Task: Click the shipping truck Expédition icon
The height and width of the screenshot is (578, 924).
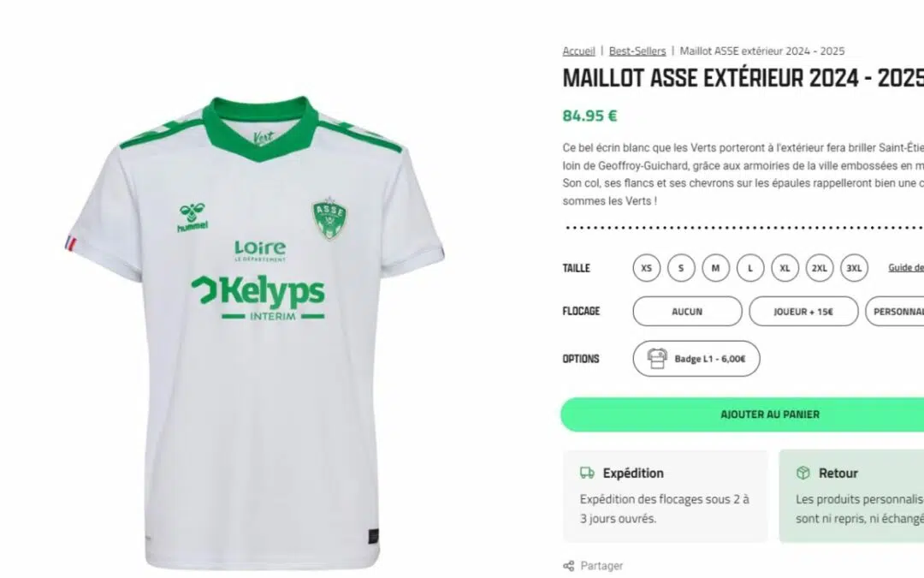Action: click(588, 472)
